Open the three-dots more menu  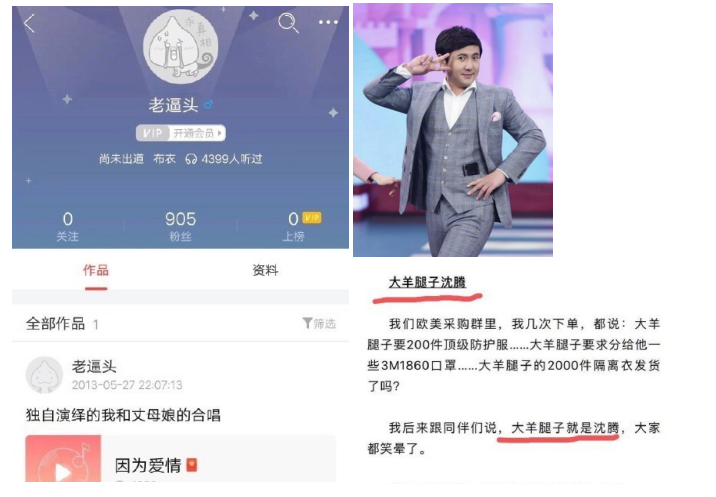tap(328, 22)
